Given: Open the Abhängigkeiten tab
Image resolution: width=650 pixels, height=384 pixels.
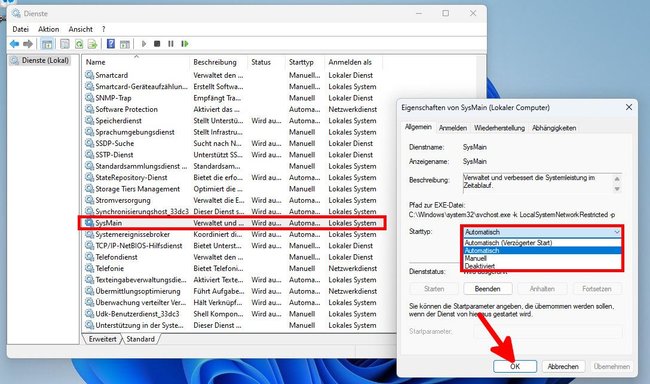Looking at the screenshot, I should point(554,128).
